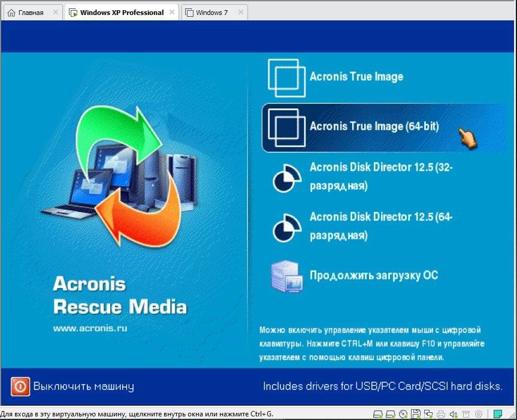This screenshot has height=420, width=517.
Task: Click the floppy disk status icon
Action: (415, 414)
